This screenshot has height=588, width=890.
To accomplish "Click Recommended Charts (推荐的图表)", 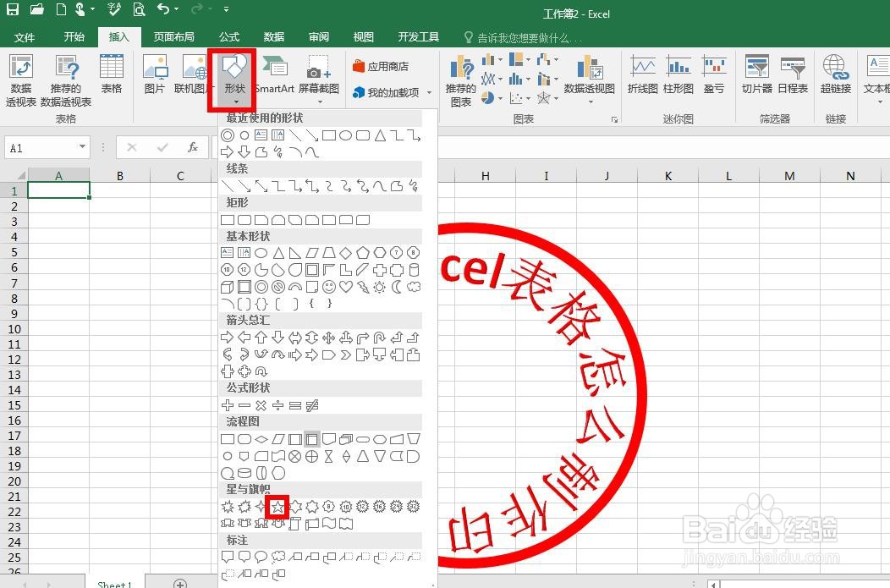I will [x=461, y=81].
